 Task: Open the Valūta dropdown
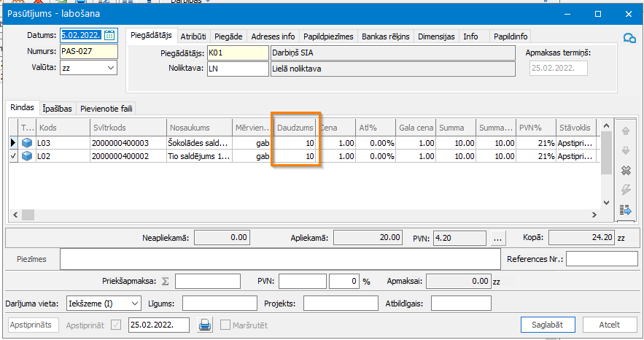coord(110,68)
